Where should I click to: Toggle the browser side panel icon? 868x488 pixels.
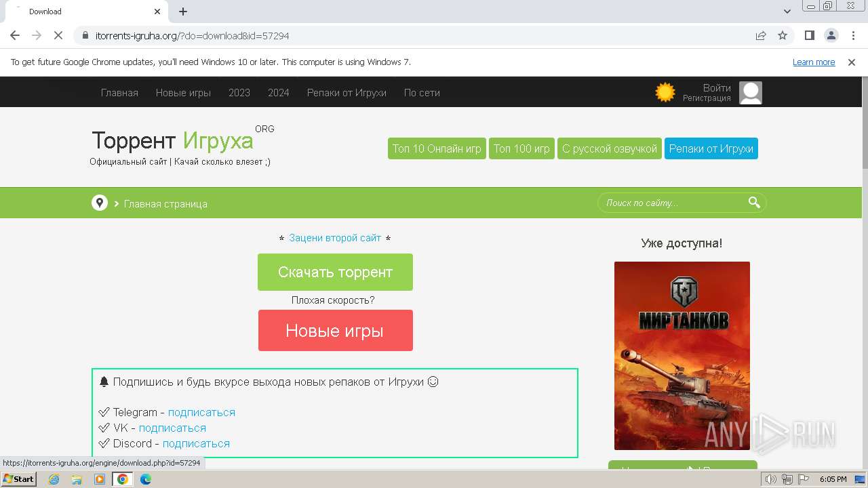810,35
